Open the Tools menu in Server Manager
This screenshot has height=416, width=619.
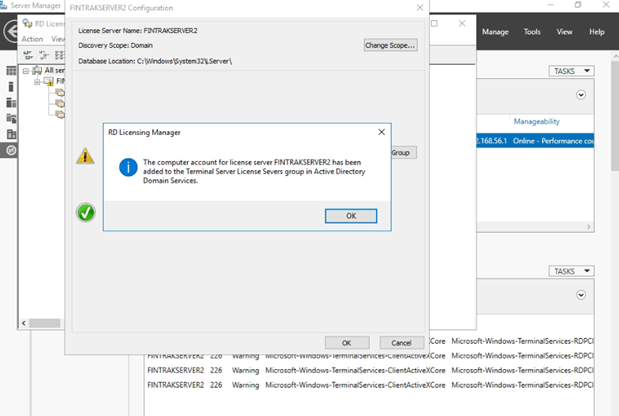[x=532, y=32]
